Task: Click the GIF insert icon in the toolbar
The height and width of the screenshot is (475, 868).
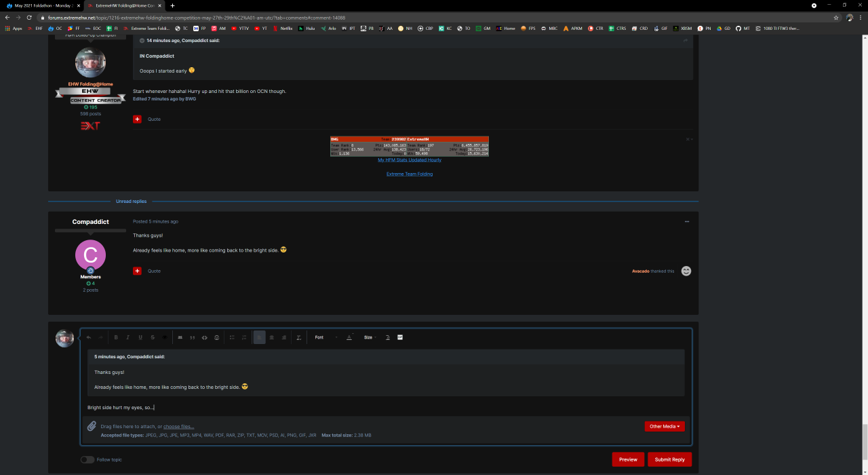Action: tap(400, 337)
